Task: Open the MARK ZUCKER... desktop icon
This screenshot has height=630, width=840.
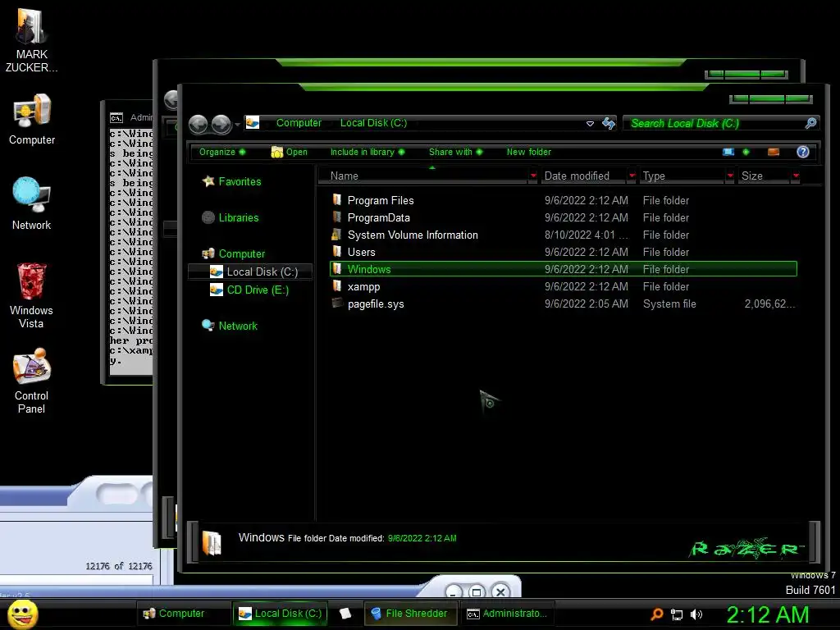Action: point(32,39)
